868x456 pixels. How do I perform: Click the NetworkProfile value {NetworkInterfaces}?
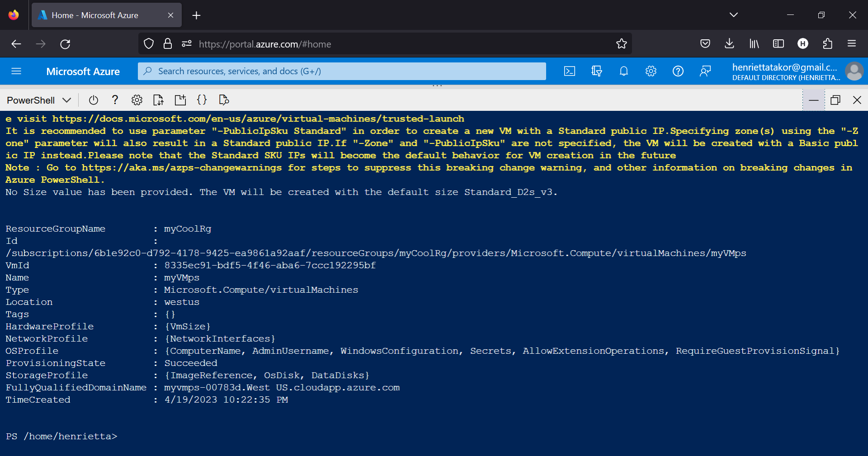click(x=220, y=339)
